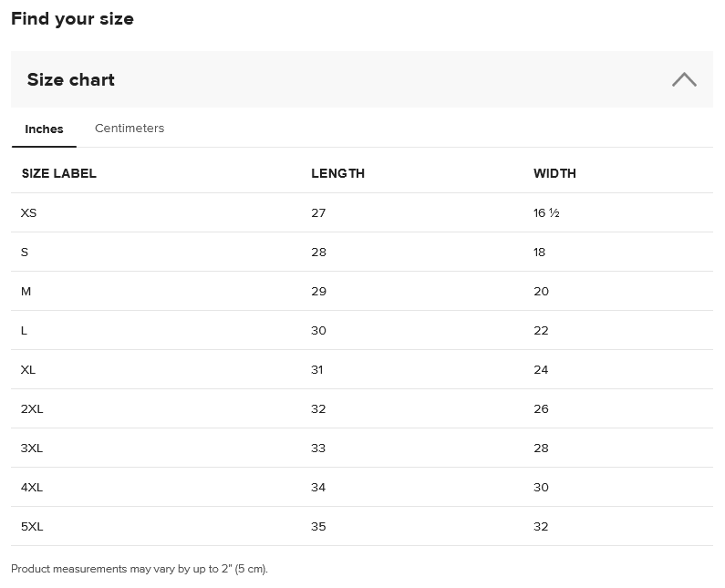Screen dimensions: 725x588
Task: Click the 5XL length value 35
Action: pyautogui.click(x=318, y=526)
